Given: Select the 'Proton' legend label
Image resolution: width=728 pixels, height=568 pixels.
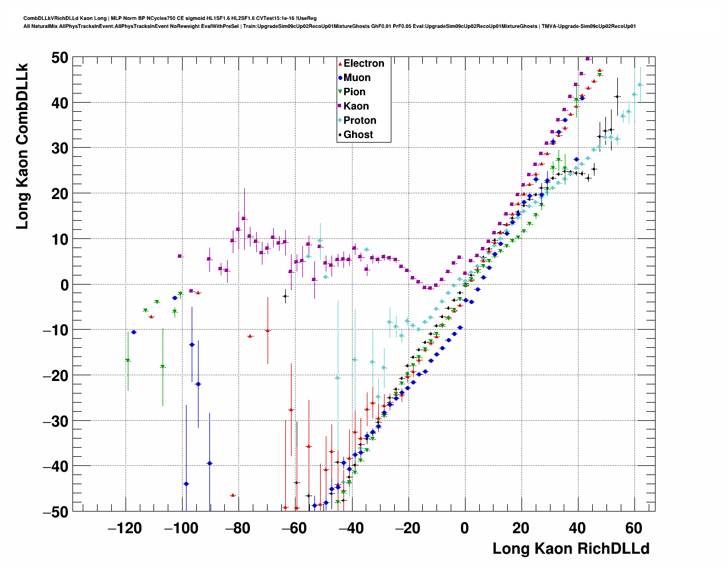Looking at the screenshot, I should click(x=360, y=120).
